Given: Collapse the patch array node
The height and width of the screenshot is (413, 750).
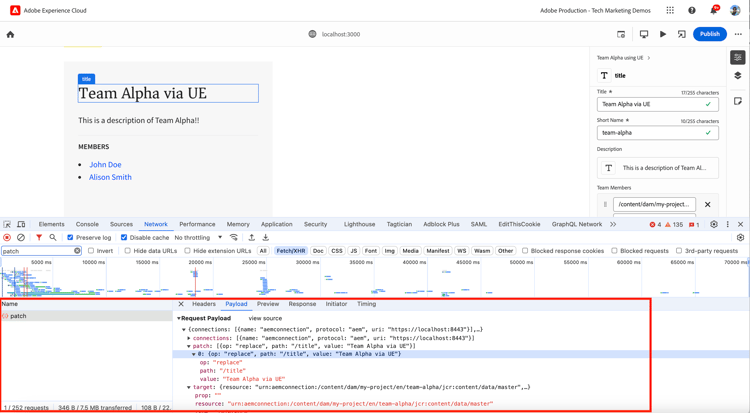Looking at the screenshot, I should pos(188,346).
